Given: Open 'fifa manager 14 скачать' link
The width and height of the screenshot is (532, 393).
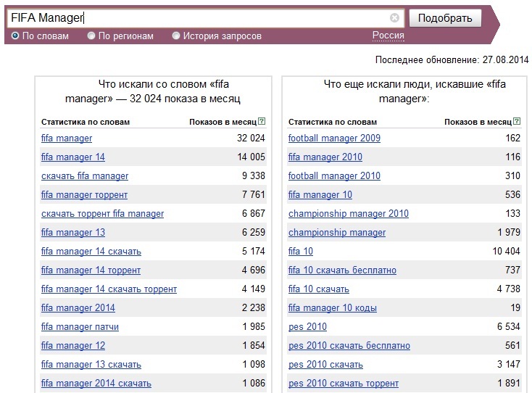Looking at the screenshot, I should coord(91,252).
